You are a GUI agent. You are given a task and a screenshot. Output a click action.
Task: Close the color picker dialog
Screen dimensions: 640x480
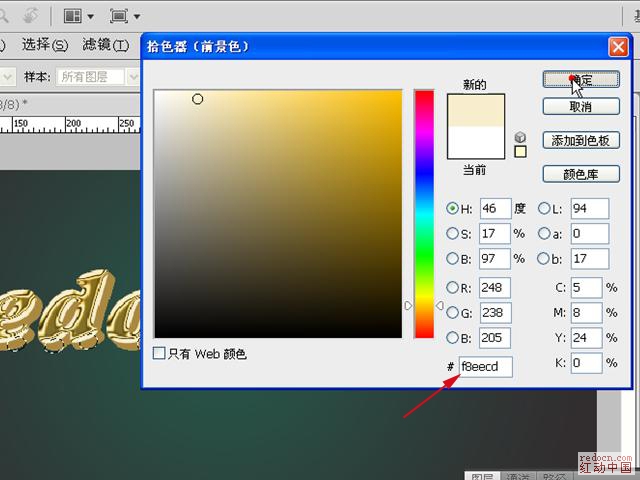coord(617,47)
